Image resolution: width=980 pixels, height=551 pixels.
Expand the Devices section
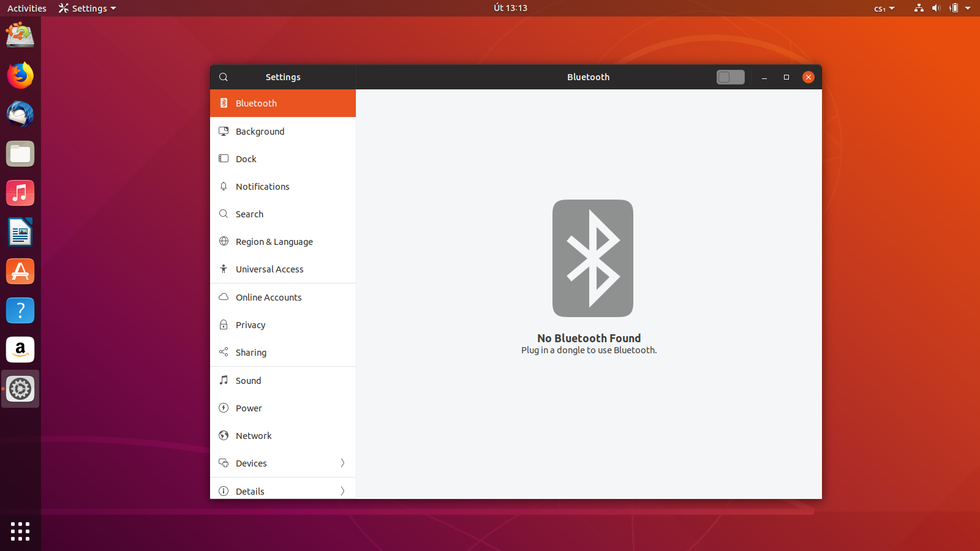pyautogui.click(x=282, y=463)
